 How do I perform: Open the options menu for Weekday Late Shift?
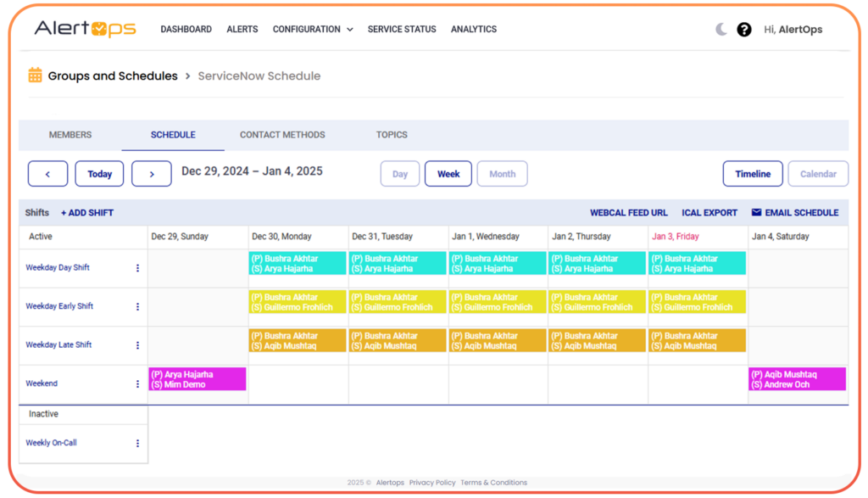138,344
